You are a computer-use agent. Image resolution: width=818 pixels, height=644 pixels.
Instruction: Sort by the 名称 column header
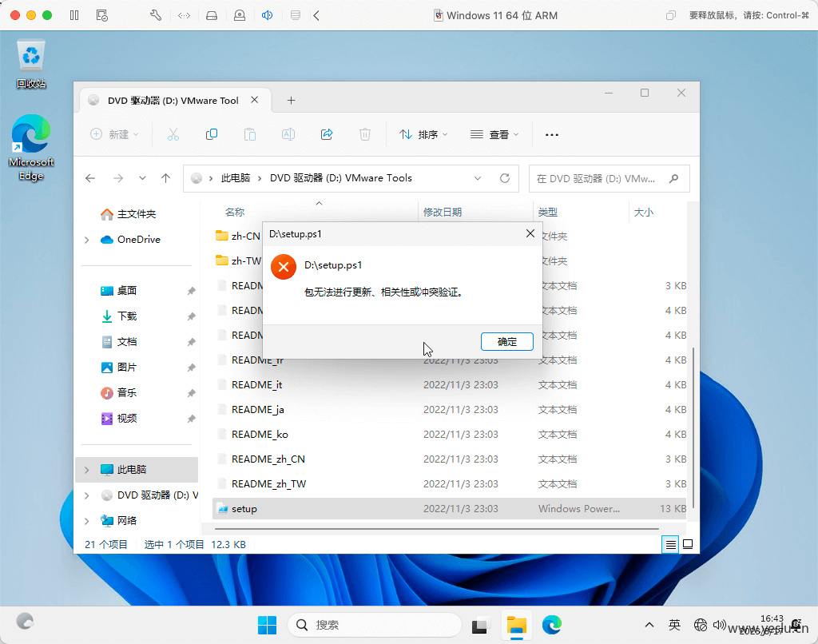[235, 213]
